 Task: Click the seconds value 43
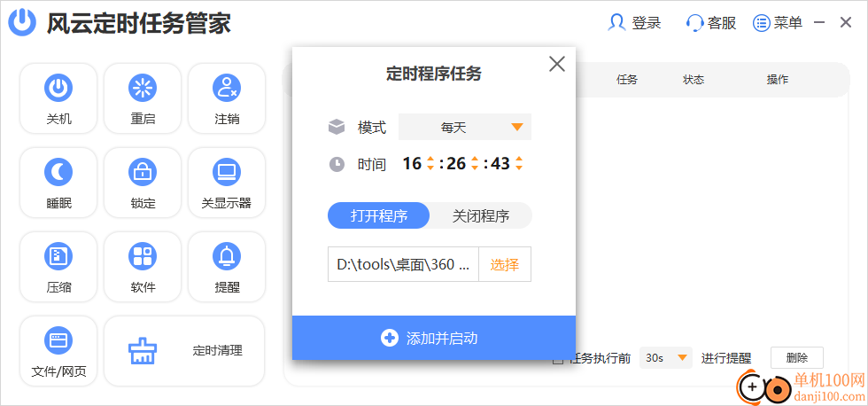pos(500,164)
